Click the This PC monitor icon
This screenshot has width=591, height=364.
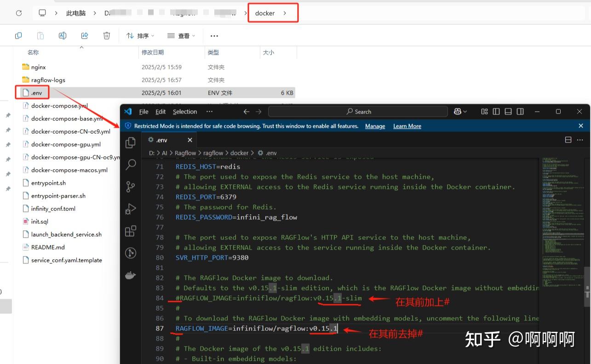(x=42, y=13)
